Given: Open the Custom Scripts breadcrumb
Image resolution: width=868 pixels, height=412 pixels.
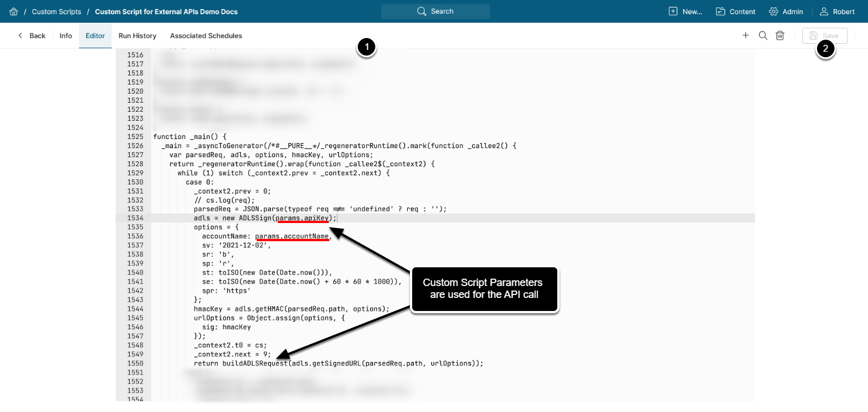Looking at the screenshot, I should coord(57,11).
